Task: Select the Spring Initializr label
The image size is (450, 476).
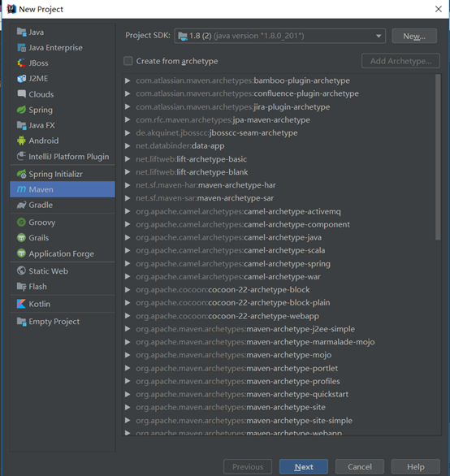Action: (x=55, y=174)
